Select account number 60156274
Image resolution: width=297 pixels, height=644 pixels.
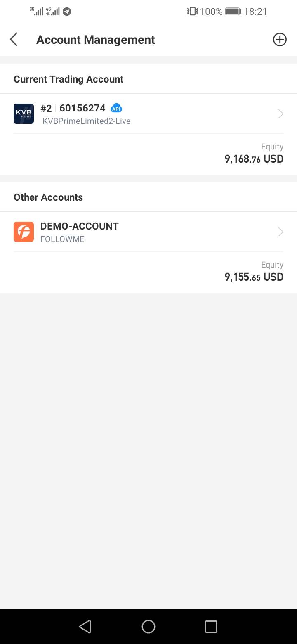pos(82,108)
